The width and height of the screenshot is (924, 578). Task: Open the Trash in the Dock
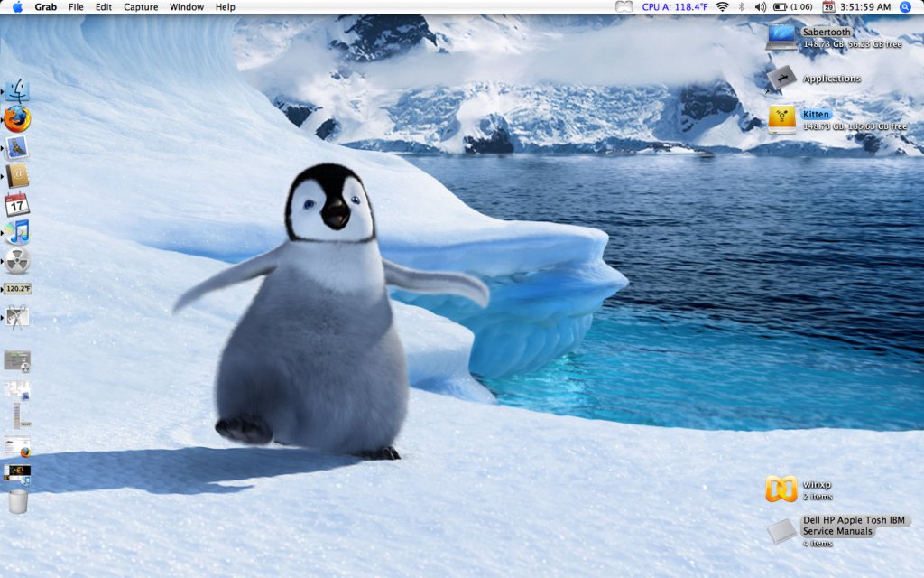pyautogui.click(x=18, y=501)
